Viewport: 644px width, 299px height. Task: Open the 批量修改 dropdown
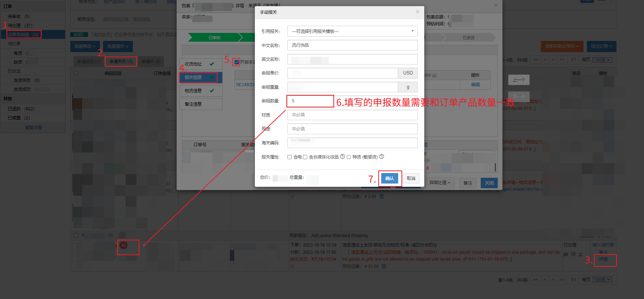[85, 46]
